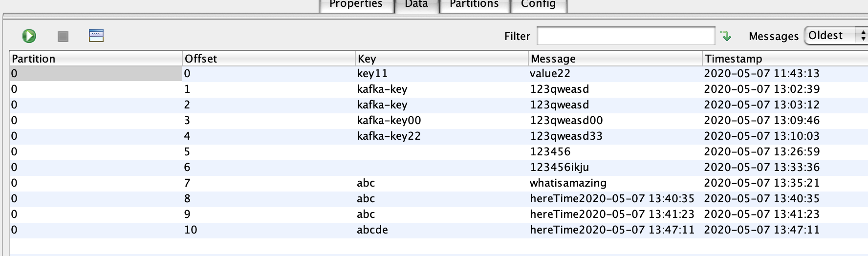Click the Message column header
Screen dimensions: 868x256
pos(614,59)
